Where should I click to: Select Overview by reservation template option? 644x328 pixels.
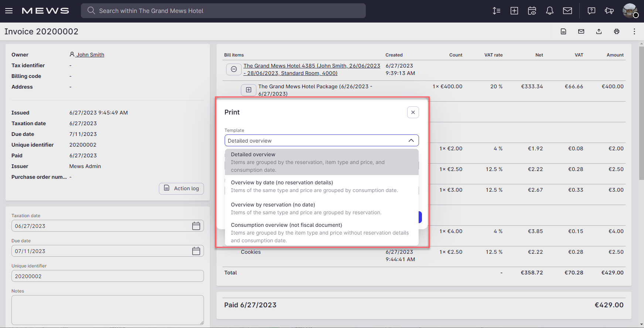(321, 208)
